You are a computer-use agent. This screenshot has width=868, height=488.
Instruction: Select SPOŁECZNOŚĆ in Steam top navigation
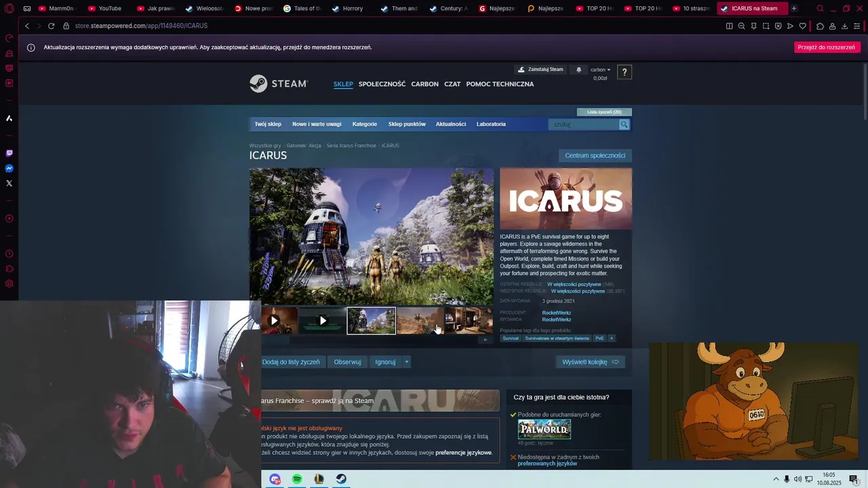tap(382, 84)
